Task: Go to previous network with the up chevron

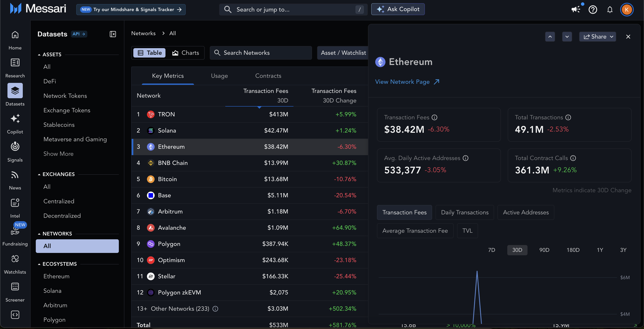Action: coord(550,37)
